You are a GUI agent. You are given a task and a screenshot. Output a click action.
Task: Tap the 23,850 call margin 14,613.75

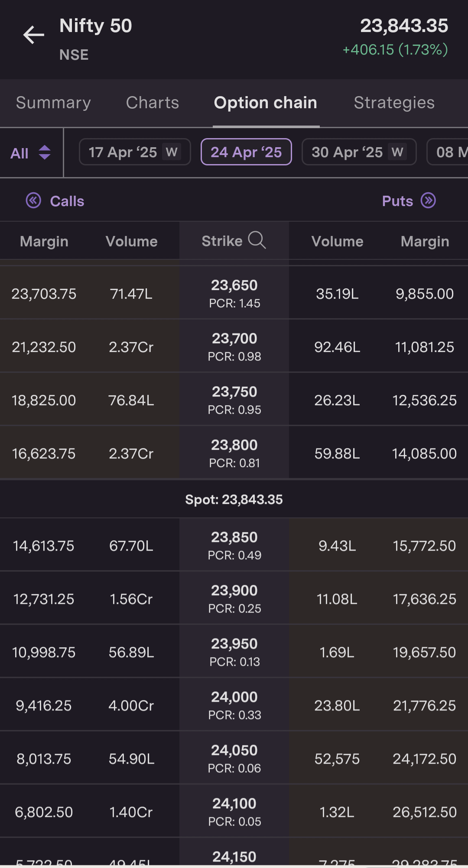pos(44,546)
